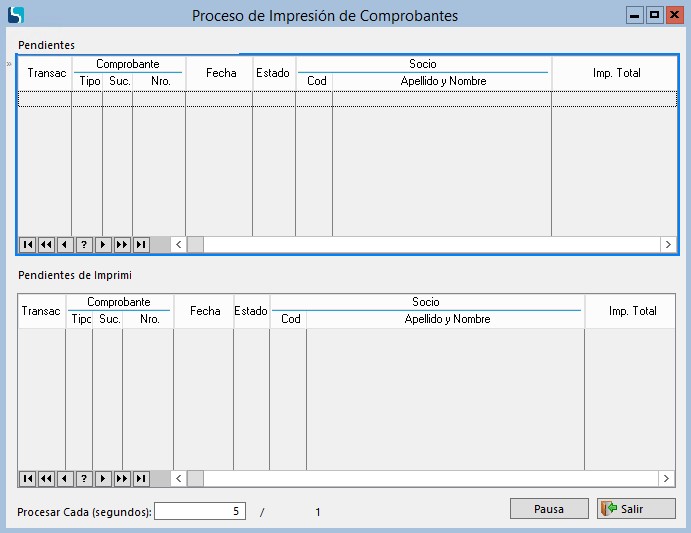The image size is (691, 533).
Task: Maximize the Proceso de Impresión window
Action: 654,15
